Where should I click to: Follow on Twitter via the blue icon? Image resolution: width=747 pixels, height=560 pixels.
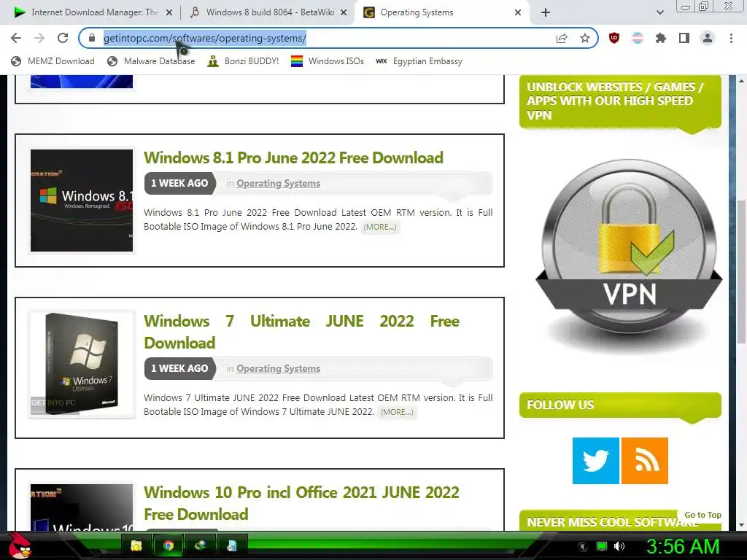tap(595, 461)
